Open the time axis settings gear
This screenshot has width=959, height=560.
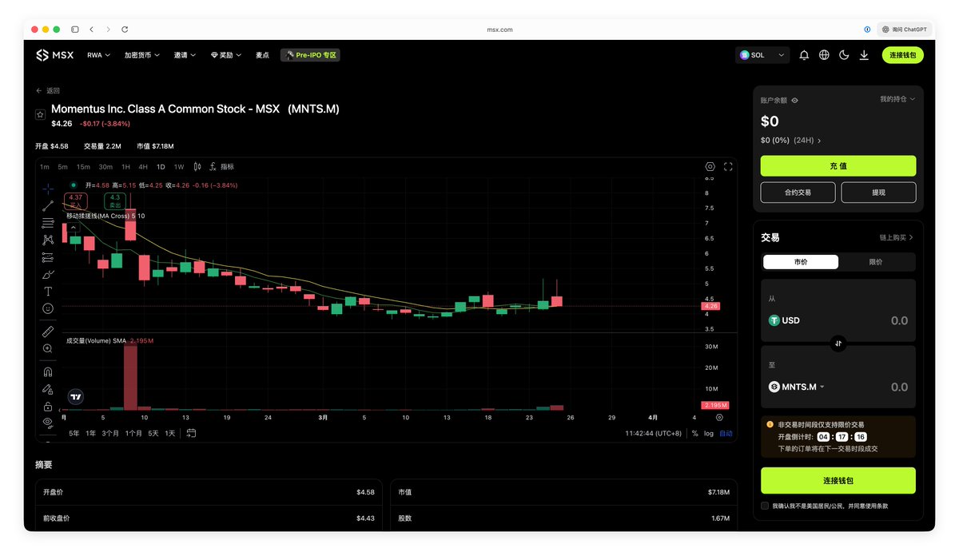[x=719, y=417]
